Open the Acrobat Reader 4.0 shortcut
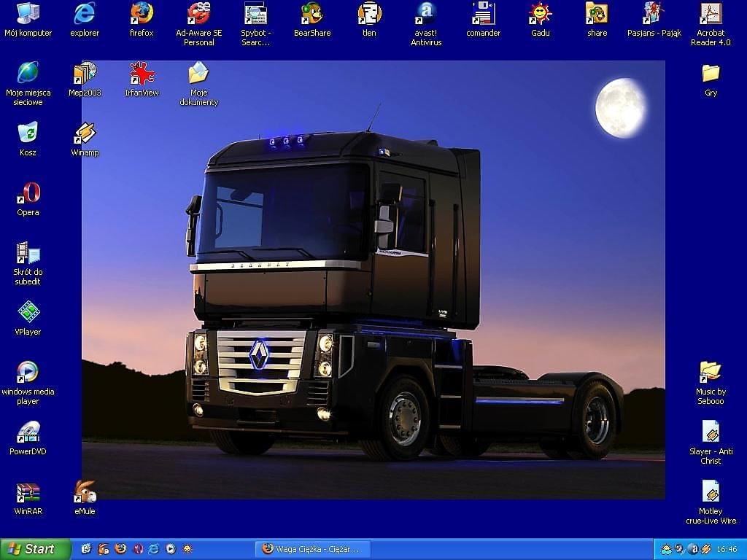This screenshot has height=560, width=747. tap(711, 24)
